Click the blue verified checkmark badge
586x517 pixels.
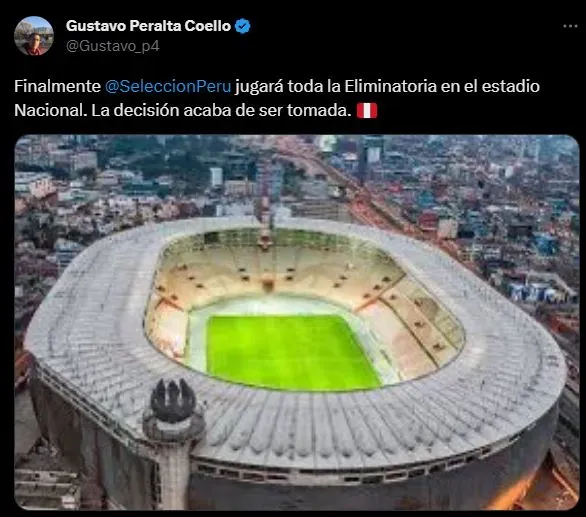(x=243, y=26)
